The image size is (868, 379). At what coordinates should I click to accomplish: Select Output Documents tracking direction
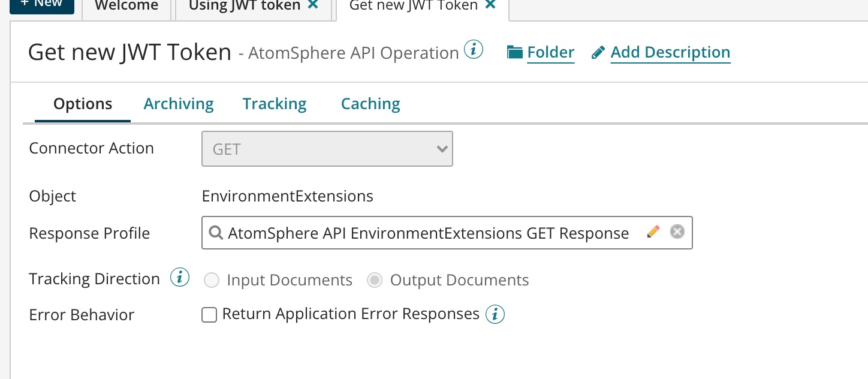tap(375, 280)
